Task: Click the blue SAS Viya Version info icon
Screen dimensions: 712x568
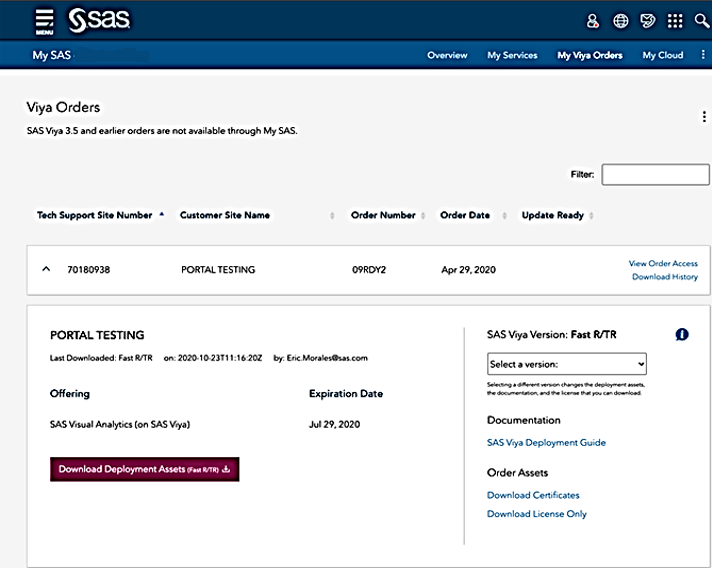Action: (682, 335)
